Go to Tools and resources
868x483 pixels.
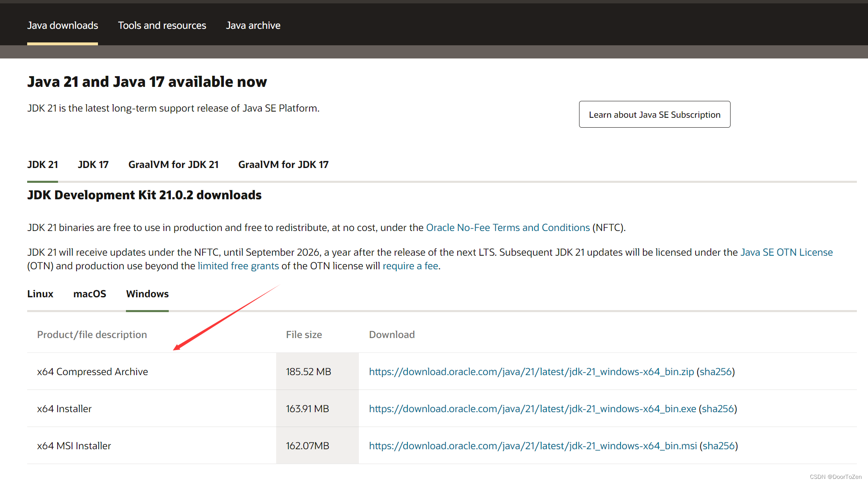[x=162, y=26]
